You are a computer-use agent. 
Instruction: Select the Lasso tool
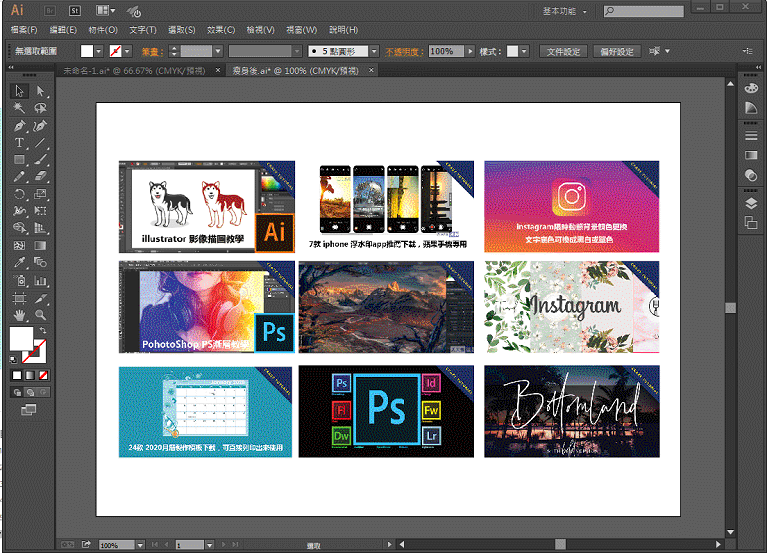click(40, 108)
